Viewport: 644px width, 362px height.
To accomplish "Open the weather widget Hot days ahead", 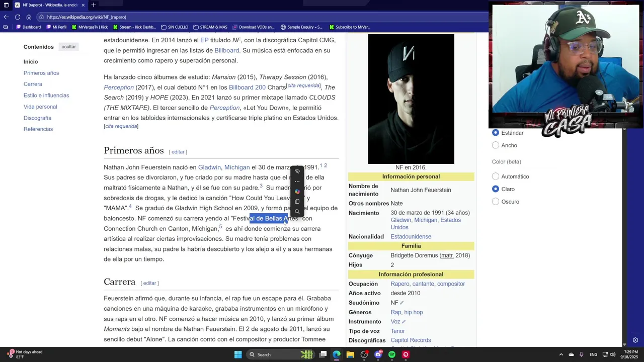I will pyautogui.click(x=25, y=354).
